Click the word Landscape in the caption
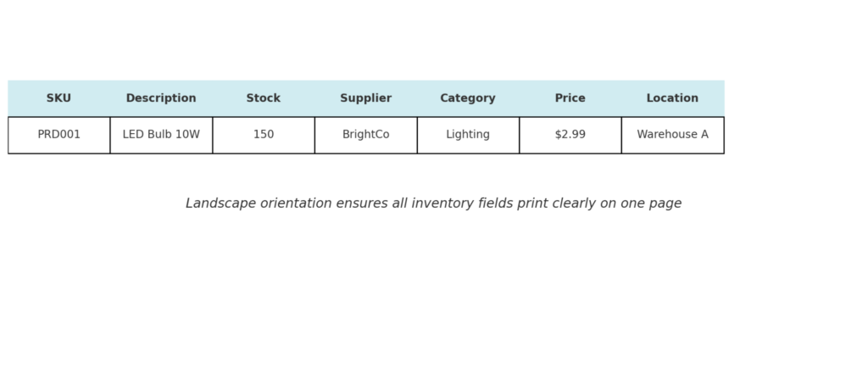868x379 pixels. coord(217,203)
